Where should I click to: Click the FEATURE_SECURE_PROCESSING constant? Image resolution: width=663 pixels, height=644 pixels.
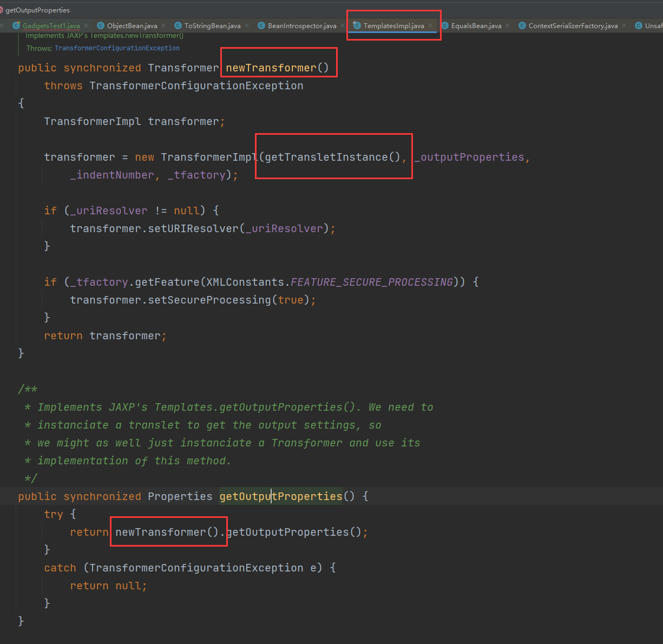coord(372,282)
